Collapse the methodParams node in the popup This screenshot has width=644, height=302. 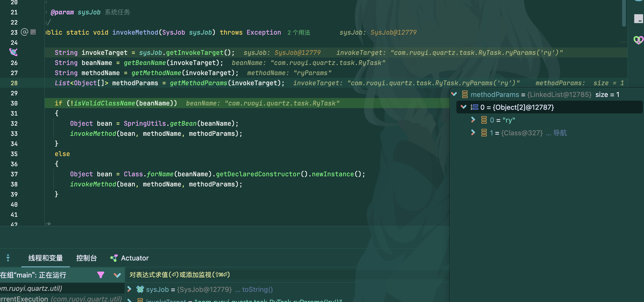click(x=454, y=94)
